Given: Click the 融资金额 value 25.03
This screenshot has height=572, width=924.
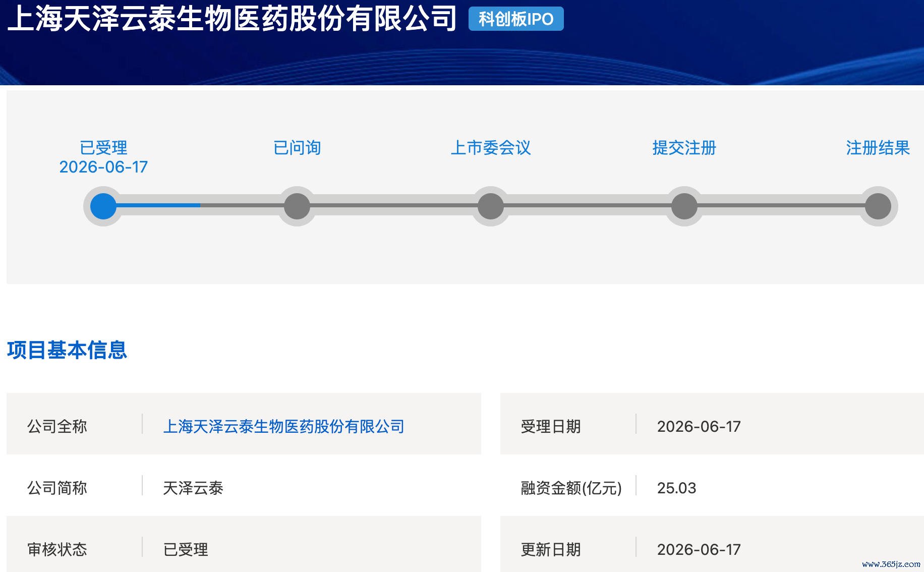Looking at the screenshot, I should coord(677,488).
